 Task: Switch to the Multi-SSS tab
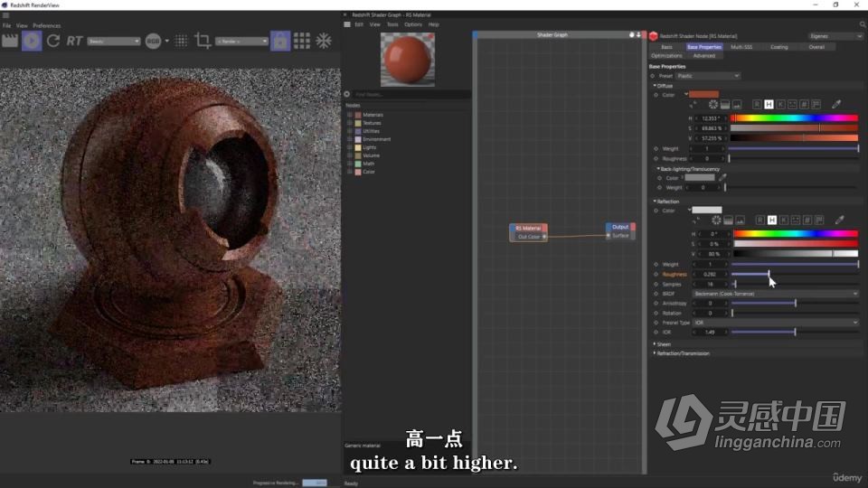[x=741, y=47]
